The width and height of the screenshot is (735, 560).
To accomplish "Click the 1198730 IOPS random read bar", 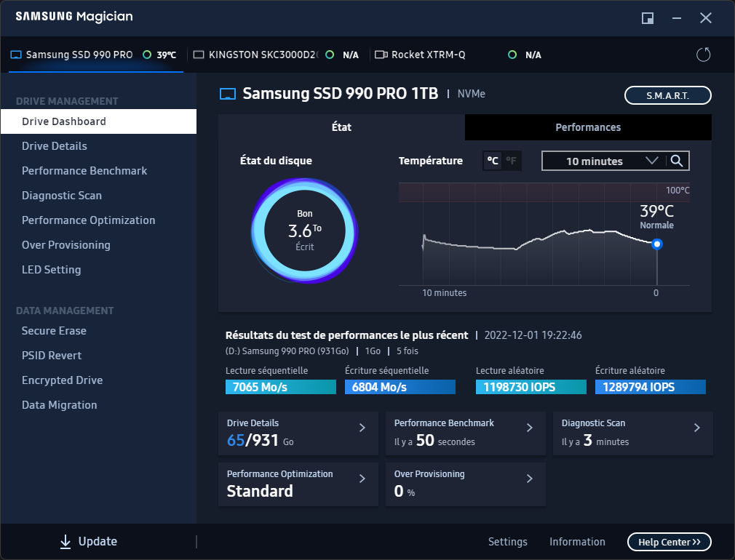I will point(531,387).
